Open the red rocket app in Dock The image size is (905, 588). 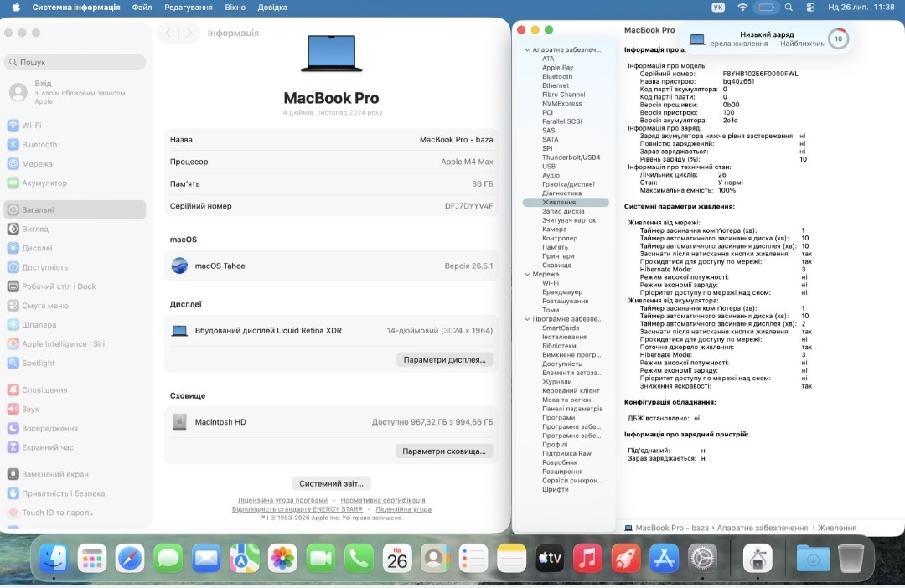[626, 558]
